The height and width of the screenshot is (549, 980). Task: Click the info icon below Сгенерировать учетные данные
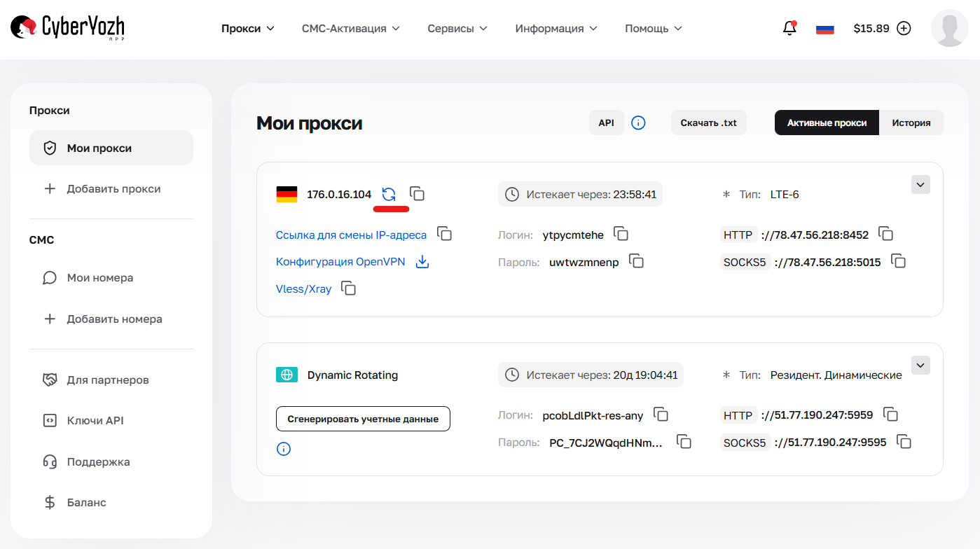tap(284, 448)
